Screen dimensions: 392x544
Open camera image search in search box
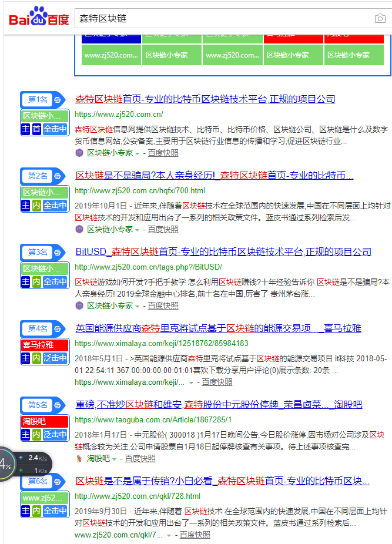(x=380, y=18)
